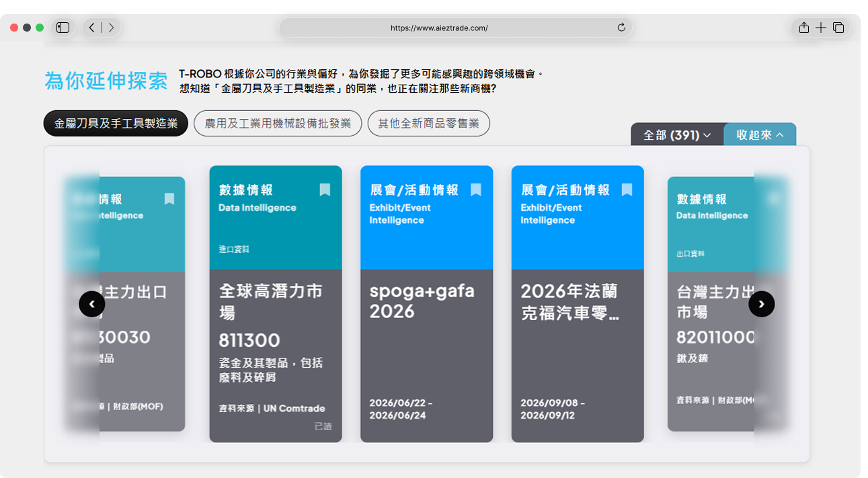Open the browser share icon

point(803,28)
